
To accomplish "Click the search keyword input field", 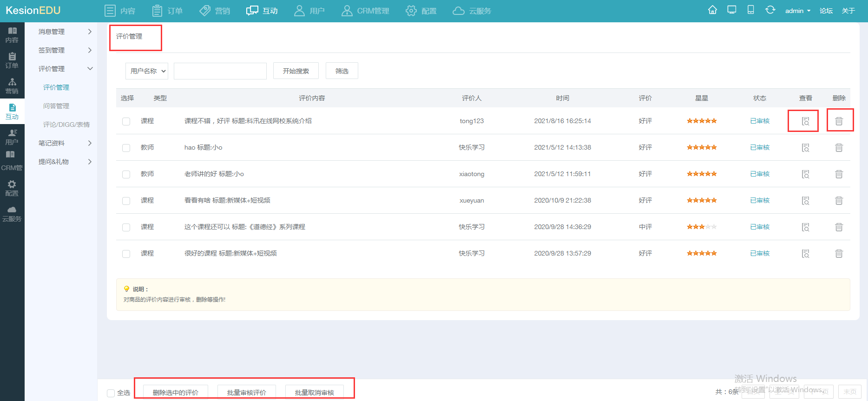I will point(220,71).
